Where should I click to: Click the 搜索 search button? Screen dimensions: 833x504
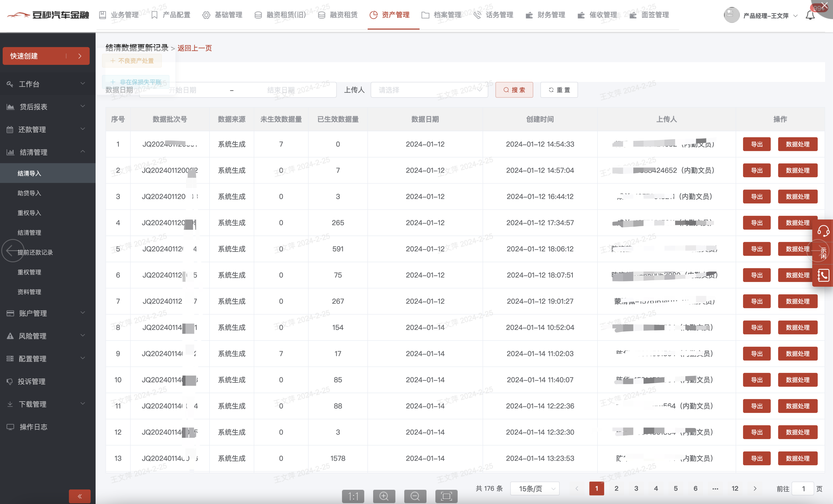click(514, 90)
